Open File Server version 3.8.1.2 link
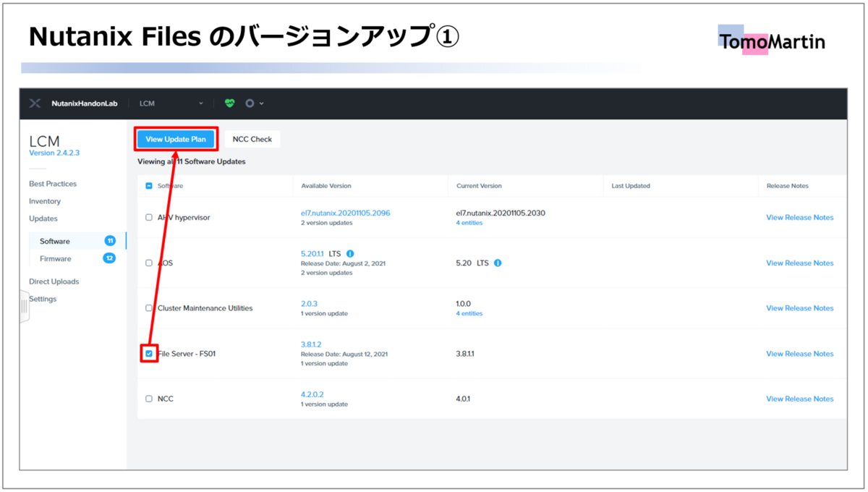Screen dimensions: 868x492 [x=311, y=344]
